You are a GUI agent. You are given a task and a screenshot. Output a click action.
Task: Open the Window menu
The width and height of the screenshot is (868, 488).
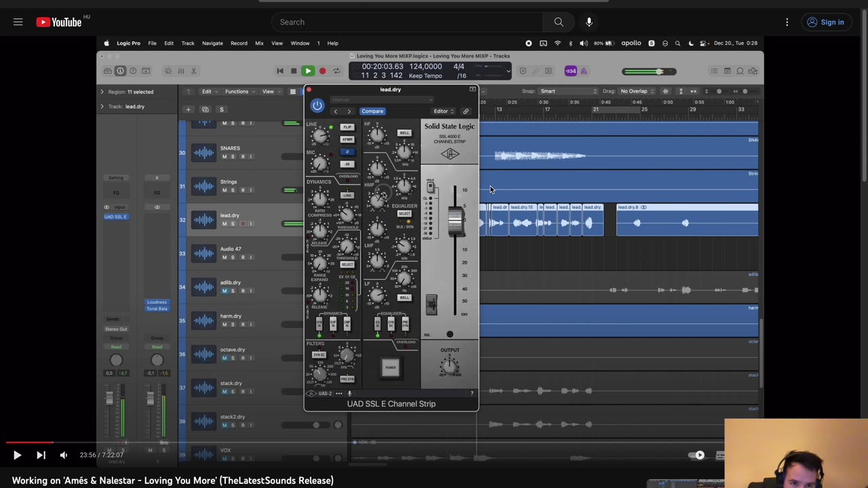click(x=300, y=43)
